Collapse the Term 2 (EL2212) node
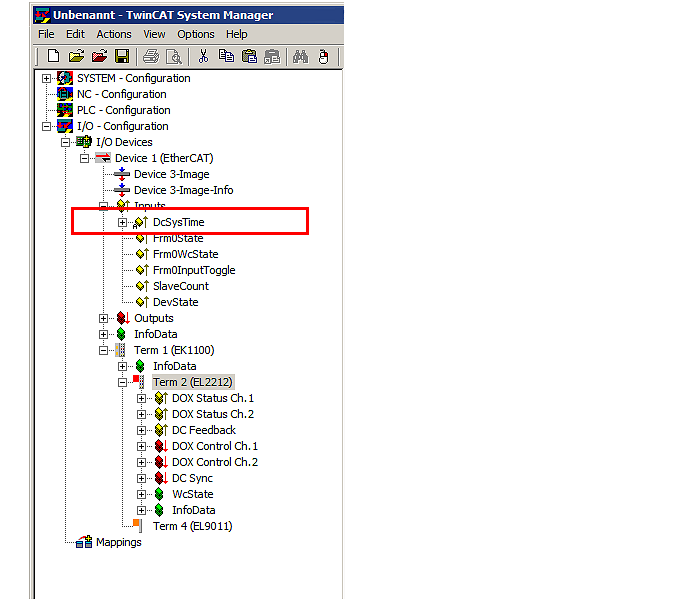The image size is (700, 600). click(122, 383)
